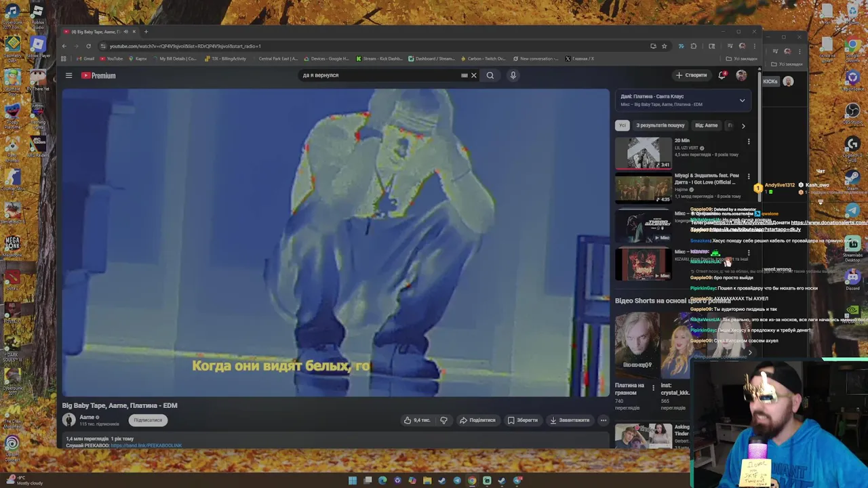Select the З результатів пошуку chip
868x488 pixels.
click(x=660, y=125)
